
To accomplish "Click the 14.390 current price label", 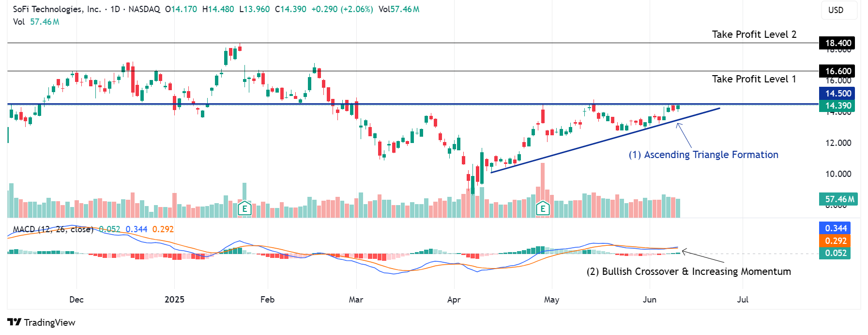I will [x=837, y=106].
